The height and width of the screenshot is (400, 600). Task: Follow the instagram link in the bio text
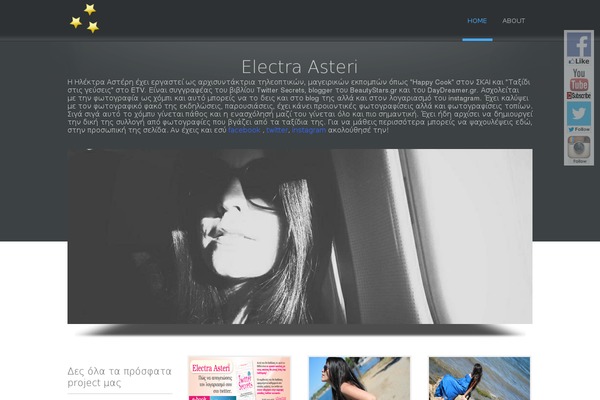pyautogui.click(x=309, y=130)
